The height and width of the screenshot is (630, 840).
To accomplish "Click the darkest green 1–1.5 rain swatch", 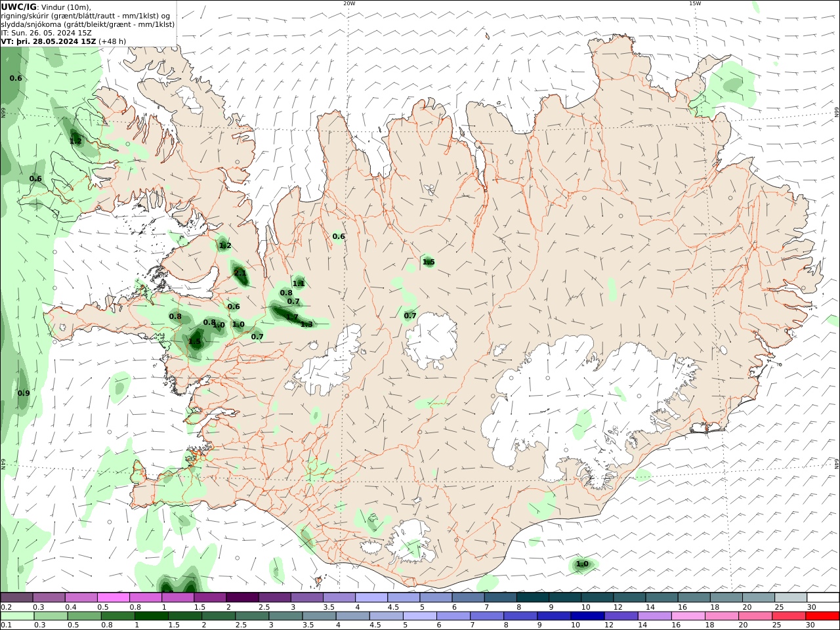I will click(151, 616).
